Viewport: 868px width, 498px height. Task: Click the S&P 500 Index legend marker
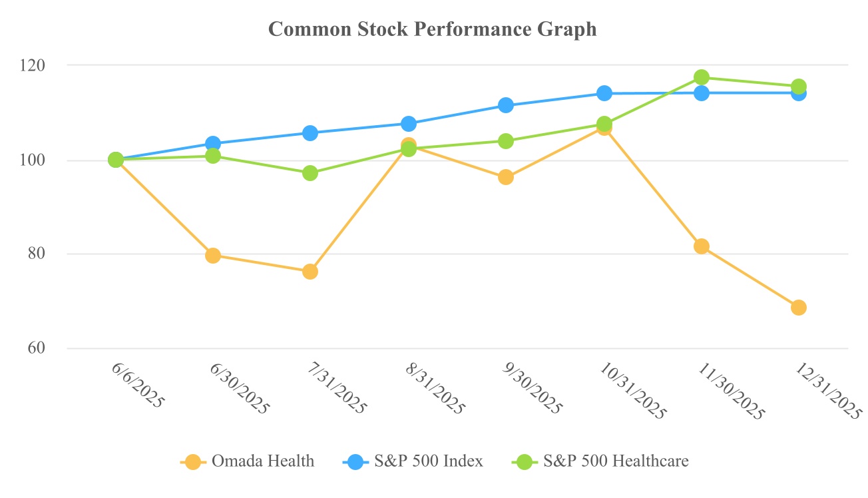356,461
